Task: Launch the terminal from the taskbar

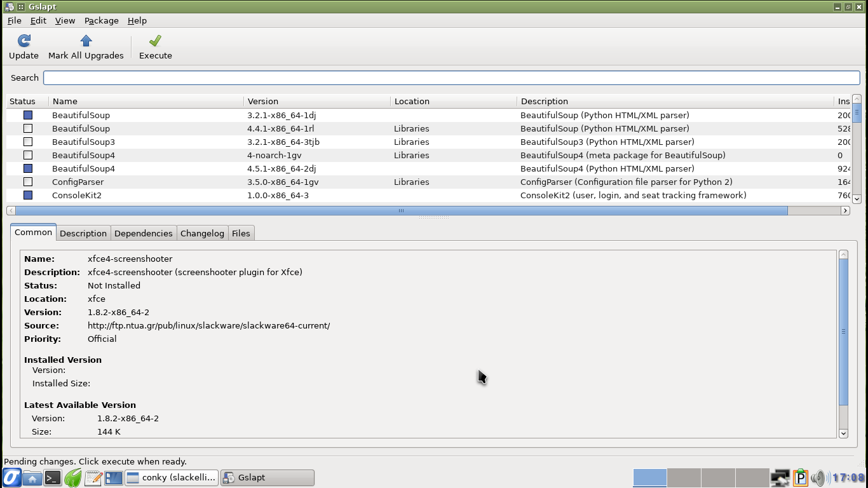Action: pyautogui.click(x=53, y=478)
